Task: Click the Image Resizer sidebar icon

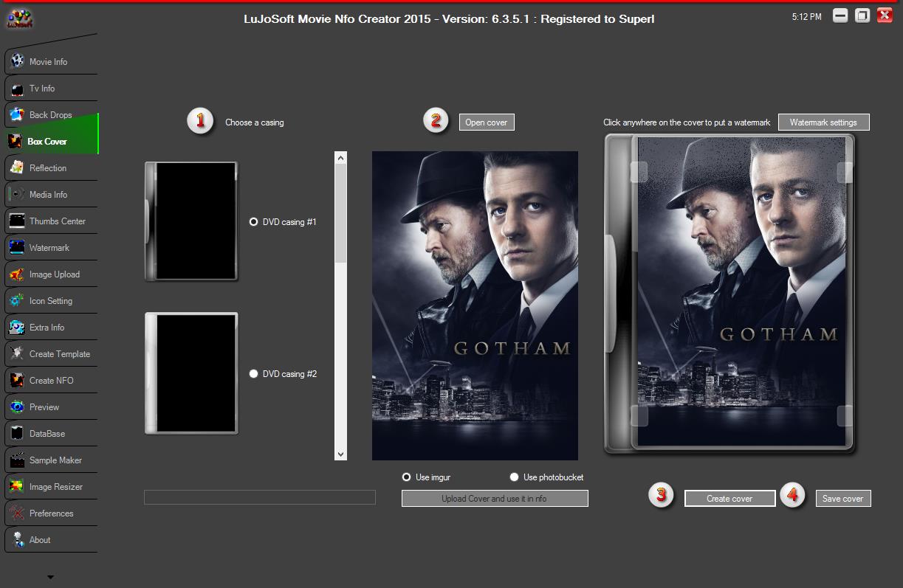Action: (x=17, y=487)
